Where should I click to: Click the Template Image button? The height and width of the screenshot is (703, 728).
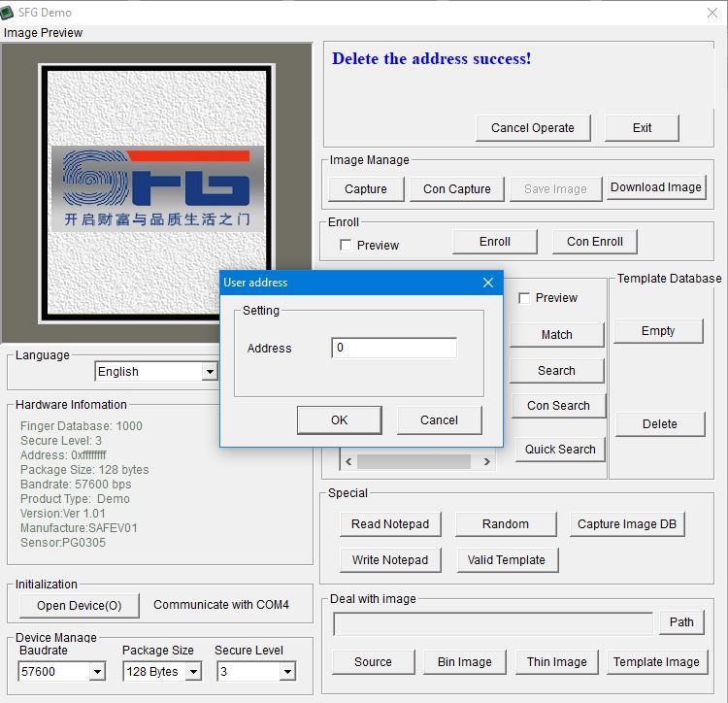[656, 661]
